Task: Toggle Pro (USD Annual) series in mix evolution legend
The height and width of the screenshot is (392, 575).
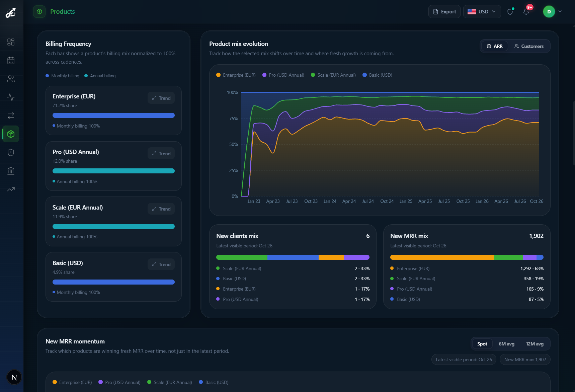Action: point(283,75)
